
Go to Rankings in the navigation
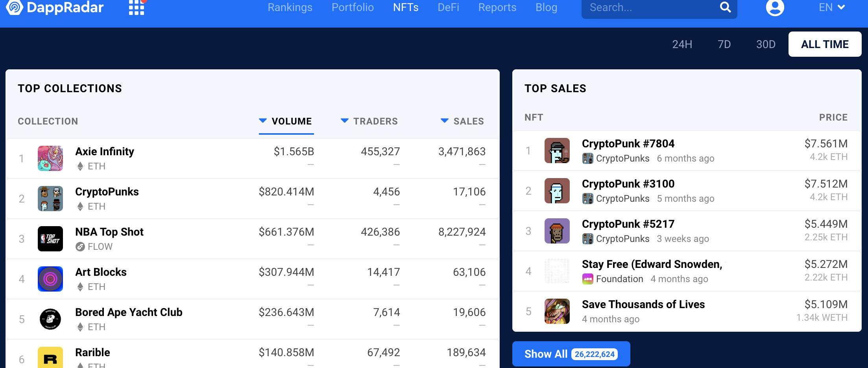[290, 7]
